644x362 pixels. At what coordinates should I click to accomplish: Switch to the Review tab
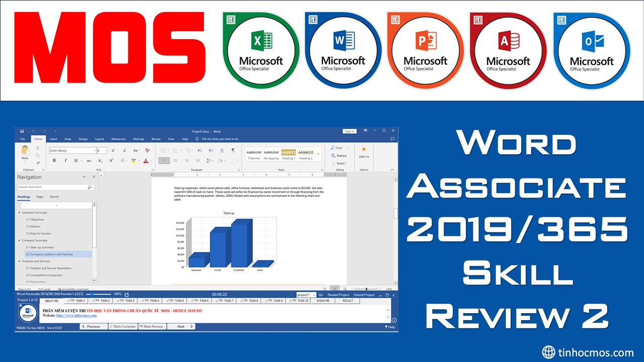[x=156, y=139]
